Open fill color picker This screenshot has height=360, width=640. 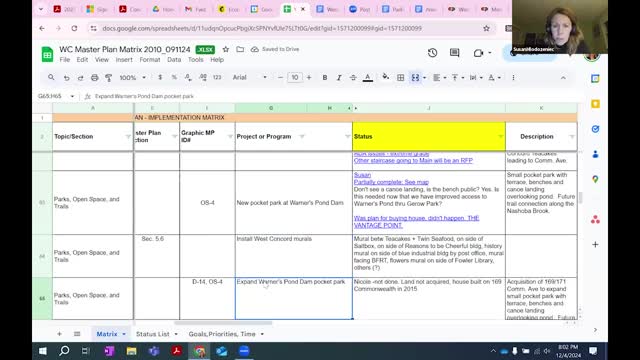click(385, 77)
